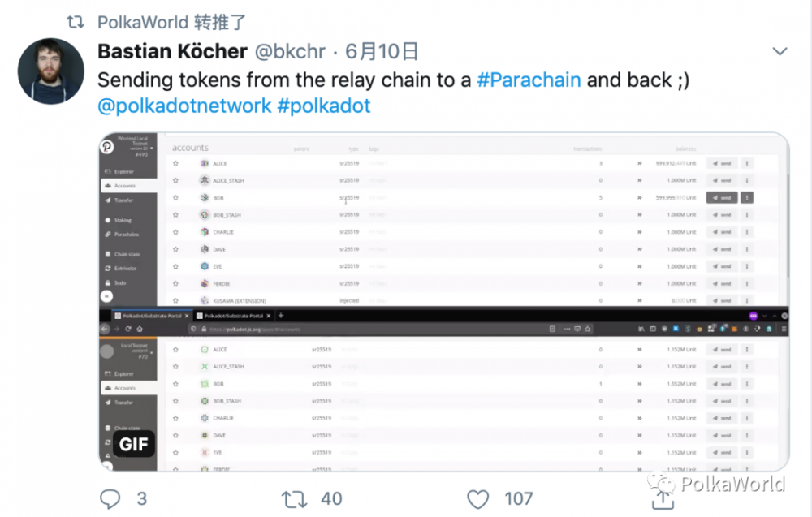Click the tweet reply icon
This screenshot has width=812, height=517.
click(x=110, y=498)
